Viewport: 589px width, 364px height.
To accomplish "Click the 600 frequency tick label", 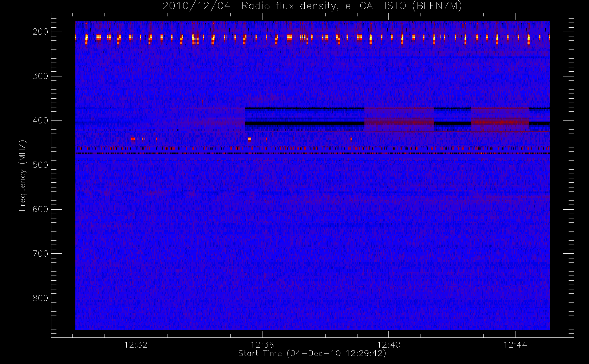I will pyautogui.click(x=40, y=209).
